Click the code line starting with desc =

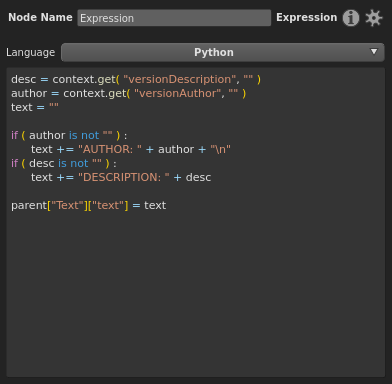tap(136, 79)
